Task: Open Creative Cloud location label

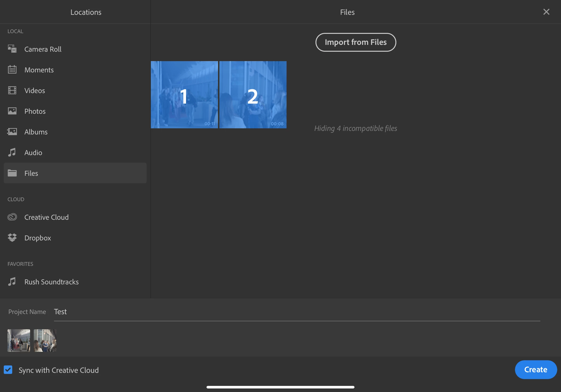Action: click(x=47, y=217)
